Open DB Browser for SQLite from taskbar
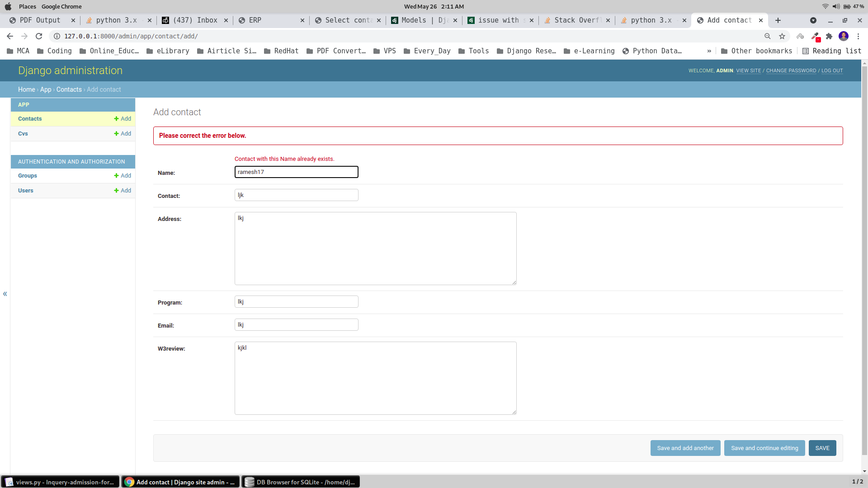The width and height of the screenshot is (868, 488). point(301,482)
